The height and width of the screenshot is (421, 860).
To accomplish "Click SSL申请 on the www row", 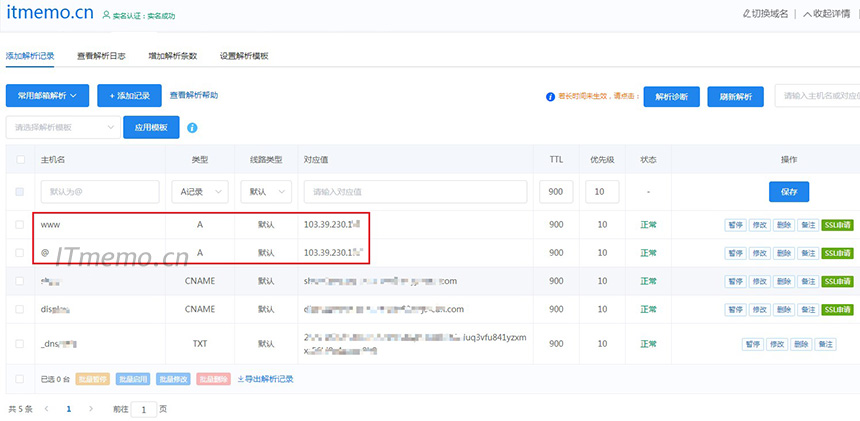I will click(837, 225).
